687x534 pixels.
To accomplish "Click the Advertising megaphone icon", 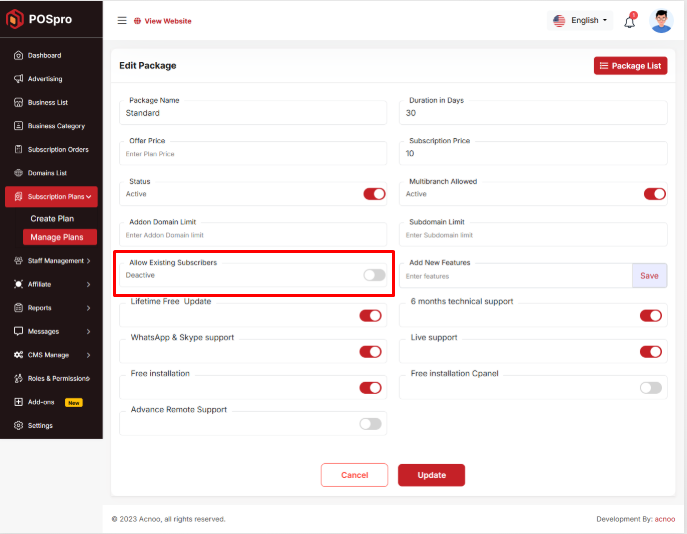I will point(19,79).
